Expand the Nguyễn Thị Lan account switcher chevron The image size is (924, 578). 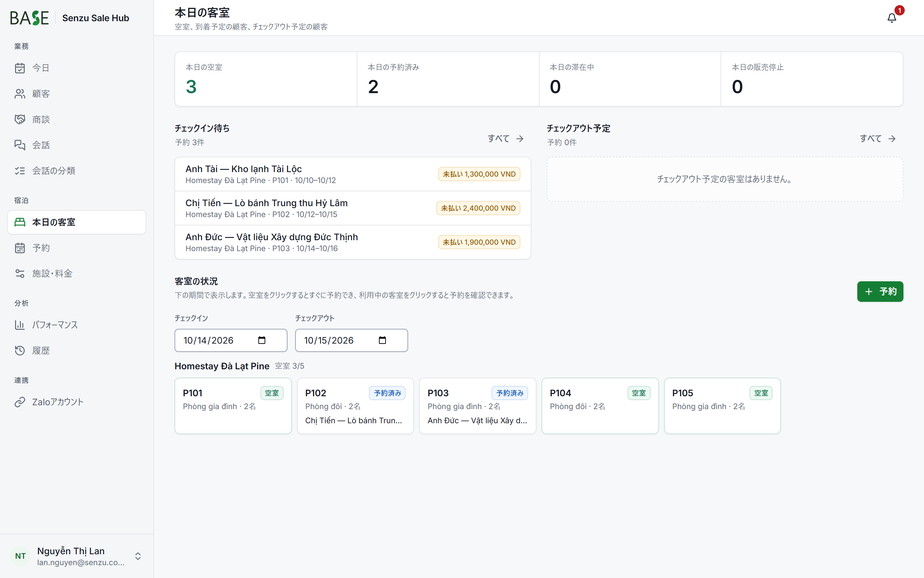click(138, 556)
